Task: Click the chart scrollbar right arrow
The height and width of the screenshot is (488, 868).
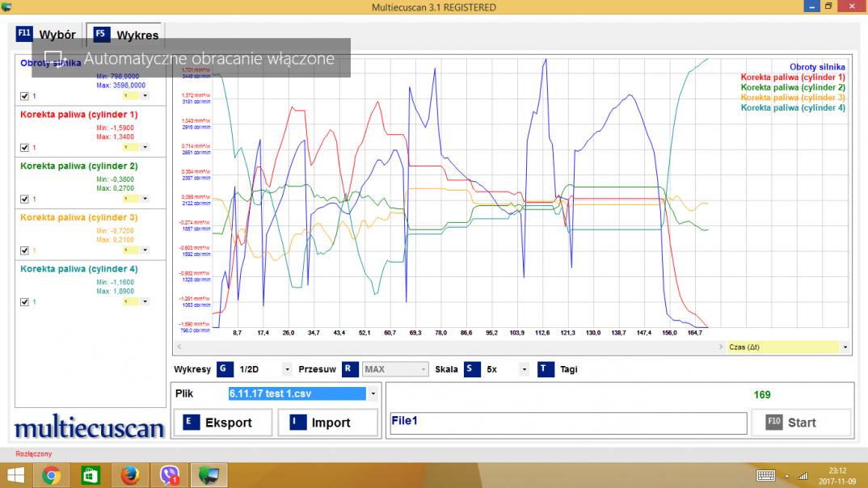Action: coord(720,347)
